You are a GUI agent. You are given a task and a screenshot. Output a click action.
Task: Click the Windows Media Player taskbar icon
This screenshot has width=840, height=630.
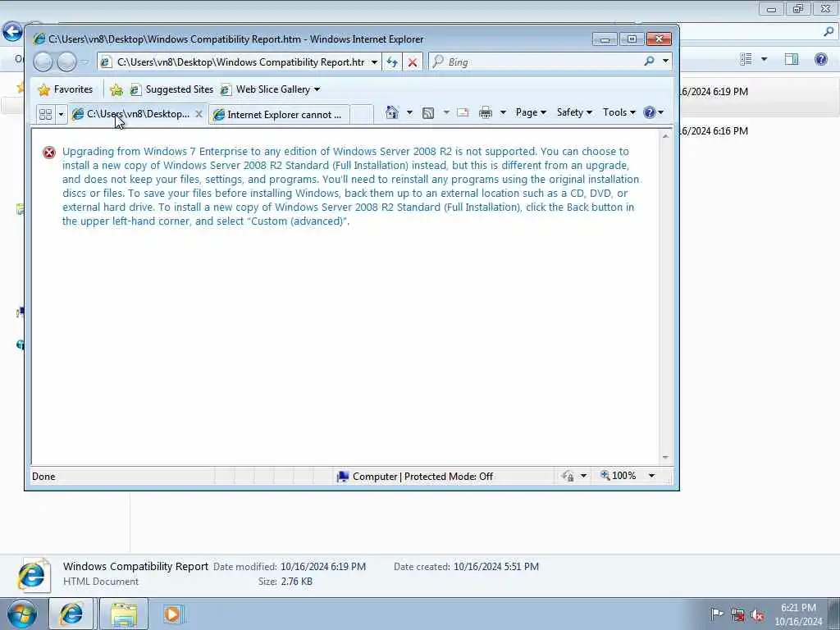coord(173,614)
